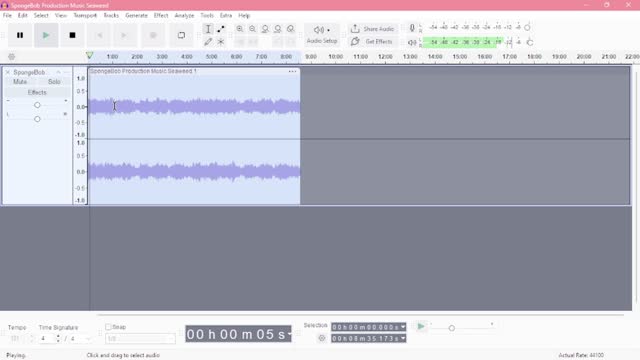Open time signature denominator dropdown

coord(88,339)
